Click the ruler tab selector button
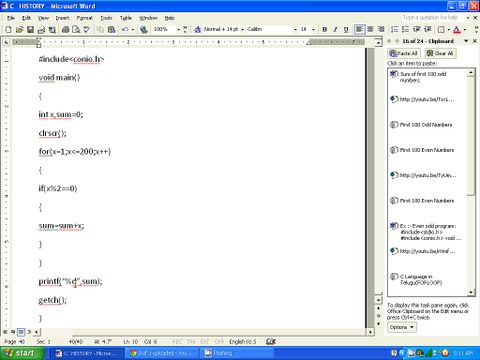480x360 pixels. 6,42
